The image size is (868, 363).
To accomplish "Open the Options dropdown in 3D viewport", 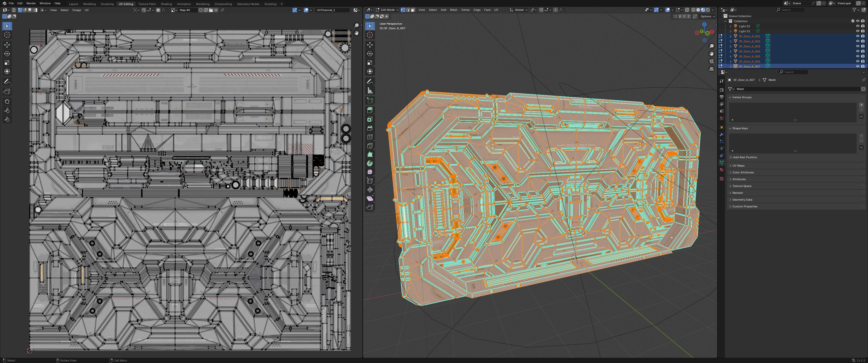I will click(707, 16).
